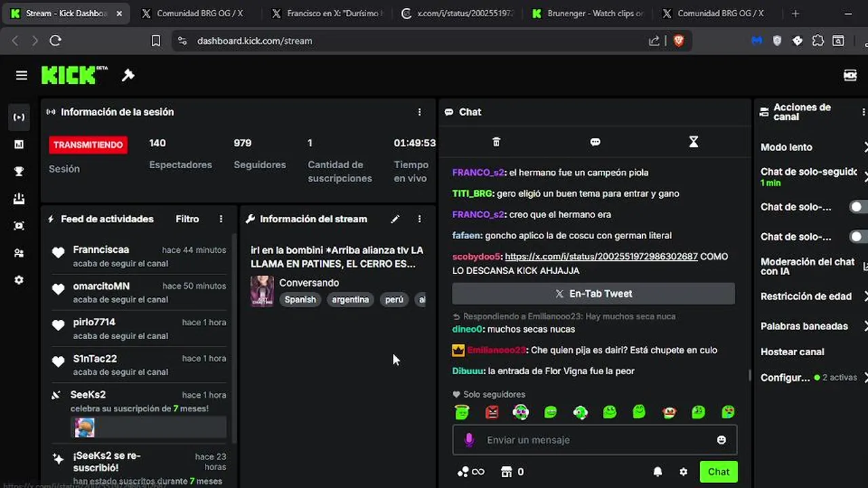Screen dimensions: 868x488
Task: Open chat settings gear beside Chat button
Action: click(684, 472)
